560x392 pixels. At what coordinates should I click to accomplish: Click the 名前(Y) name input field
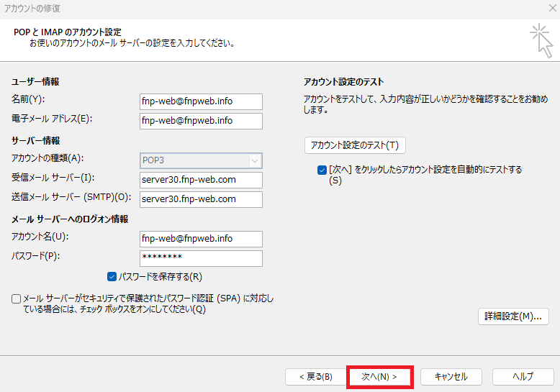[201, 101]
